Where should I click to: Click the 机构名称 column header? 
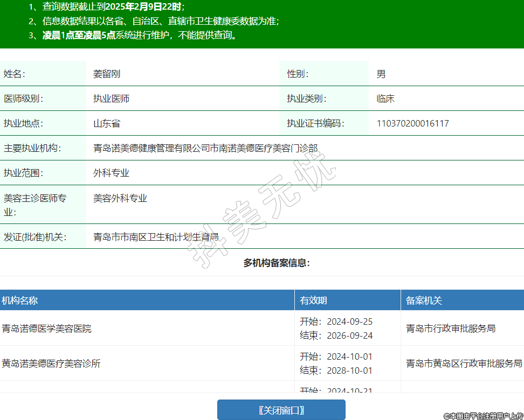pyautogui.click(x=19, y=300)
